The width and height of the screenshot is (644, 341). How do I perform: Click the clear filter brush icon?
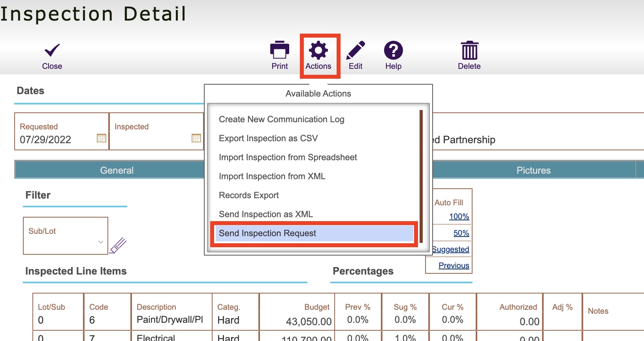tap(118, 245)
